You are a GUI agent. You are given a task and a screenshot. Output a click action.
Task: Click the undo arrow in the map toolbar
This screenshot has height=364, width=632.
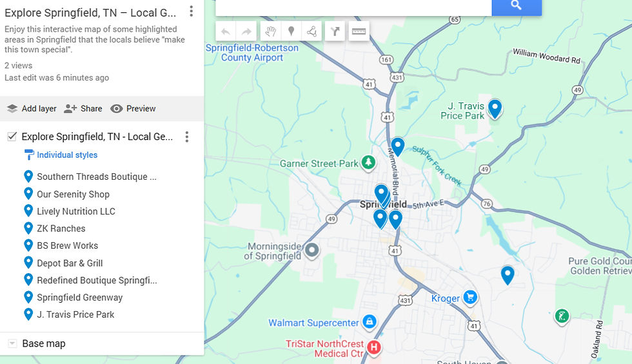click(226, 32)
